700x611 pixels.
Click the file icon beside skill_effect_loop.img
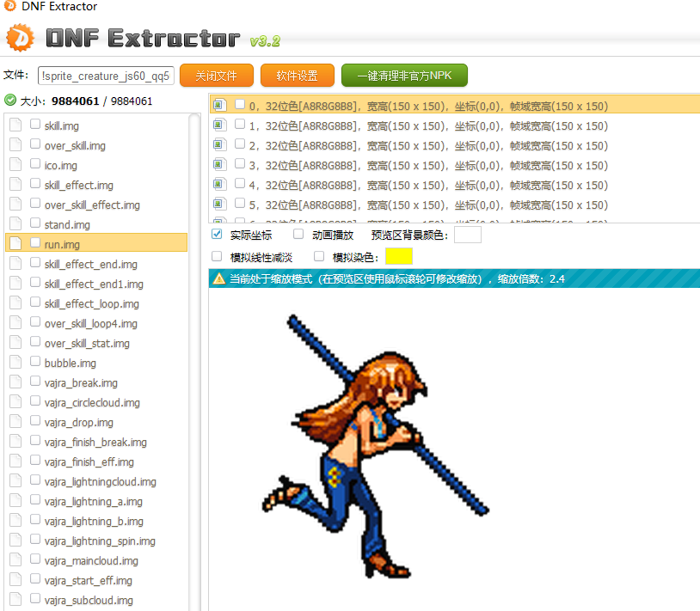coord(15,302)
